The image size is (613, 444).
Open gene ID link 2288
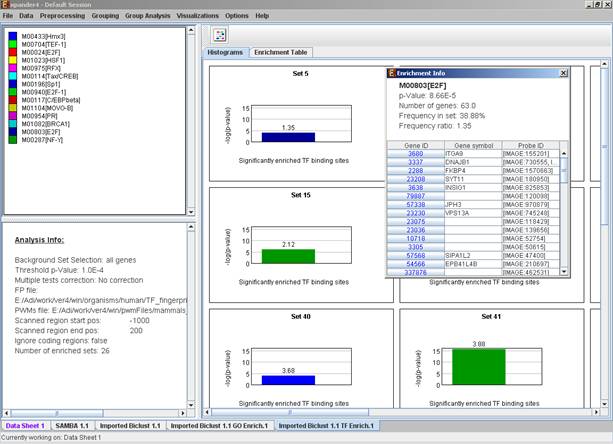pyautogui.click(x=416, y=171)
